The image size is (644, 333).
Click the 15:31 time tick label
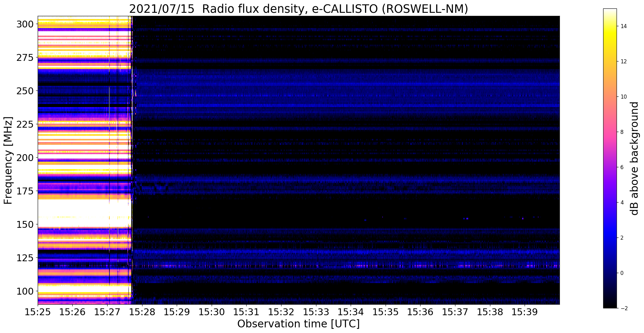(247, 312)
